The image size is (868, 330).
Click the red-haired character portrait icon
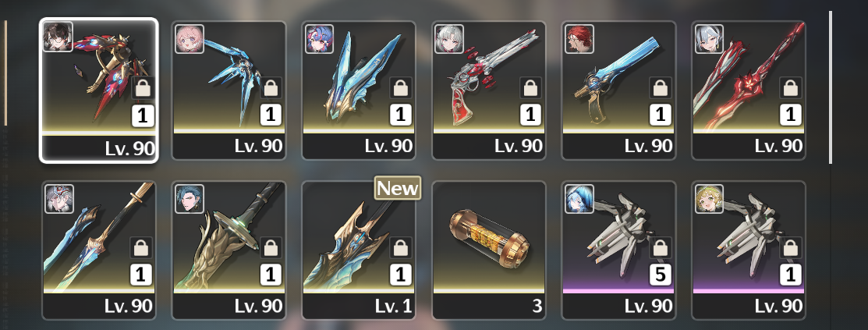click(x=579, y=39)
